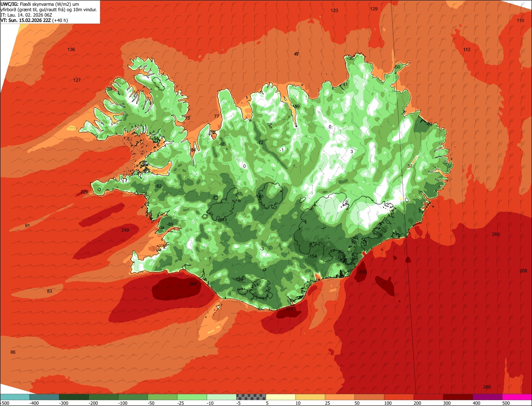Click the '112' value in the northeast sea
The height and width of the screenshot is (406, 532).
(x=467, y=50)
